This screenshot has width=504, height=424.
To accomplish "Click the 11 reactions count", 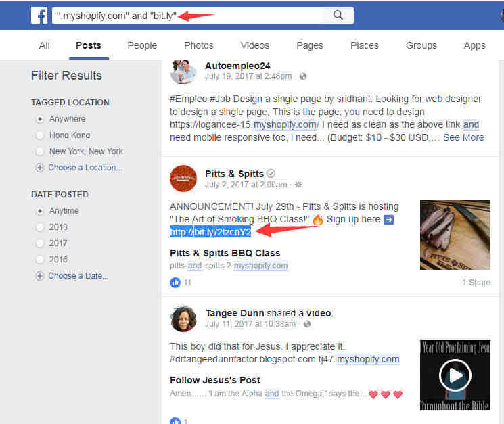I will 187,283.
